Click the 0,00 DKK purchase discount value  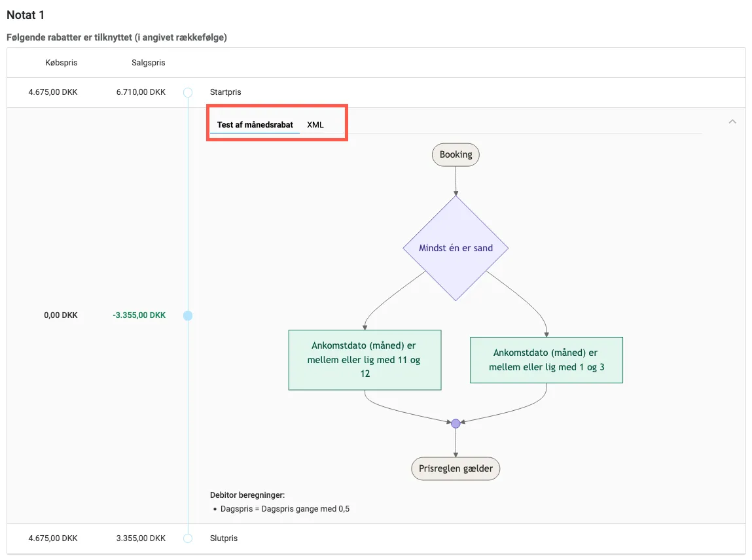coord(60,315)
